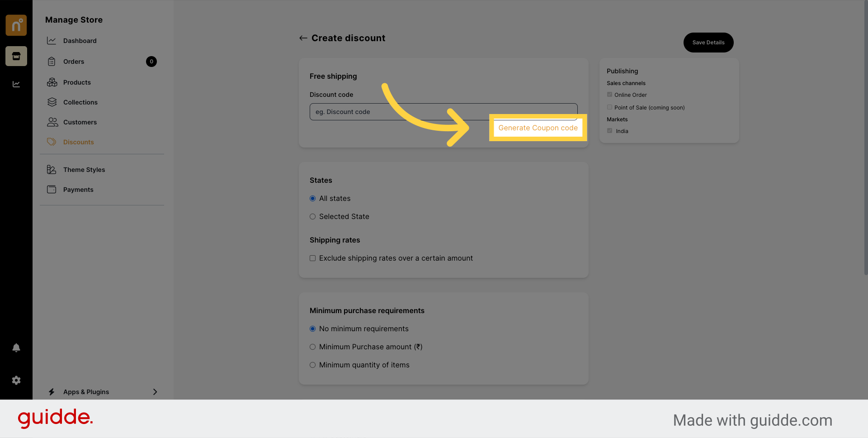
Task: Click the Manage Store heading
Action: [x=74, y=20]
